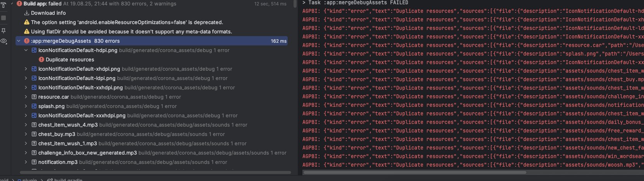The height and width of the screenshot is (181, 644).
Task: Open build.gradle in the breadcrumb bar
Action: tap(68, 179)
